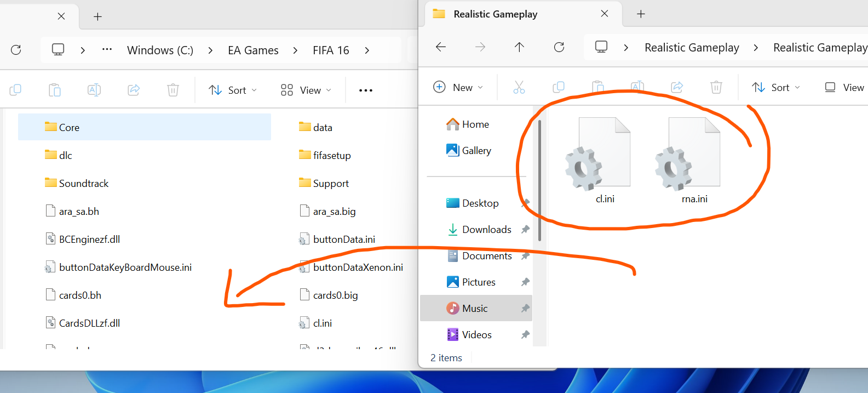Close the Realistic Gameplay tab
The image size is (868, 393).
tap(605, 14)
